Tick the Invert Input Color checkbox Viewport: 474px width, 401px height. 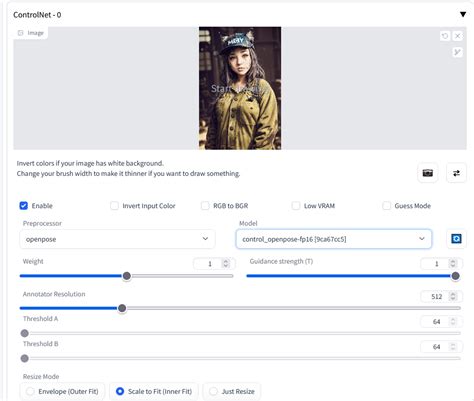click(114, 206)
